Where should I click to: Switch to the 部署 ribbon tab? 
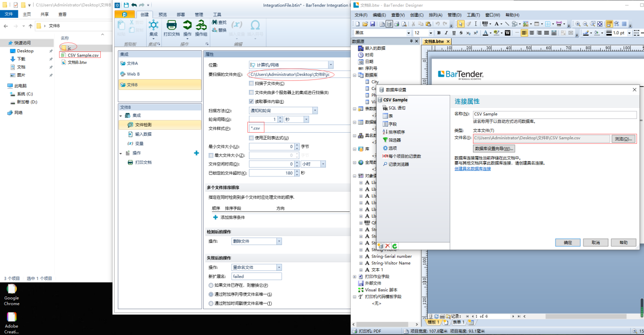(181, 15)
